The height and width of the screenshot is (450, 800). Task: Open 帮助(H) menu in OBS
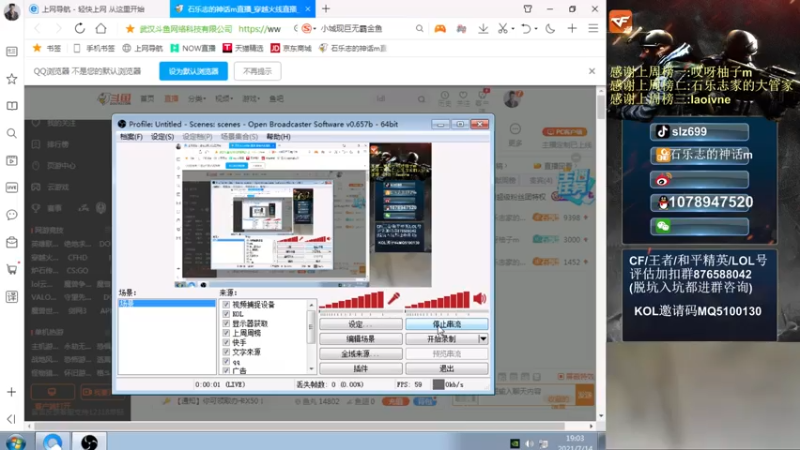point(278,137)
